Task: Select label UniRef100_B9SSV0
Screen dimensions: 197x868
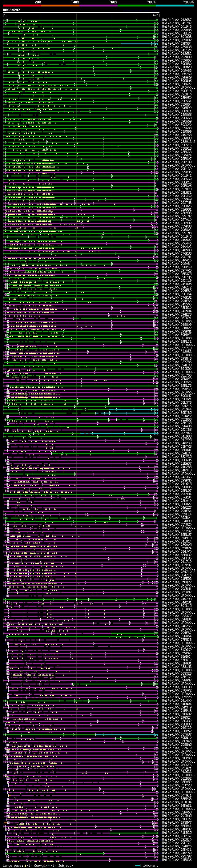Action: tap(177, 125)
